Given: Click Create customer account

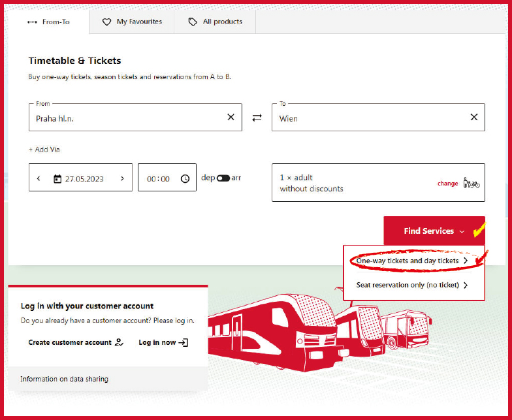Looking at the screenshot, I should pyautogui.click(x=76, y=342).
